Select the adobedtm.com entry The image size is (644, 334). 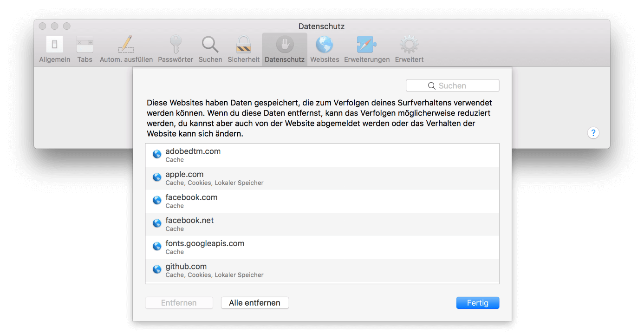click(322, 155)
